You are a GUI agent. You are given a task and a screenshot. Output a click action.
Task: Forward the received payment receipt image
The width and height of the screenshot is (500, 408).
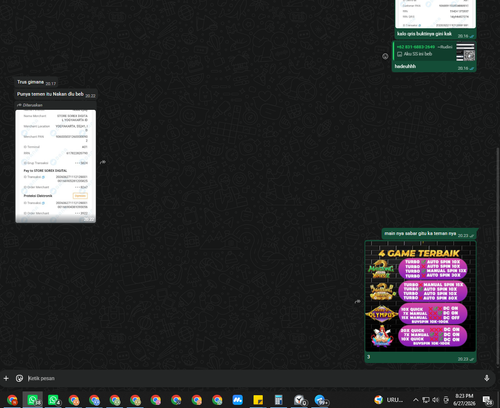(x=103, y=162)
